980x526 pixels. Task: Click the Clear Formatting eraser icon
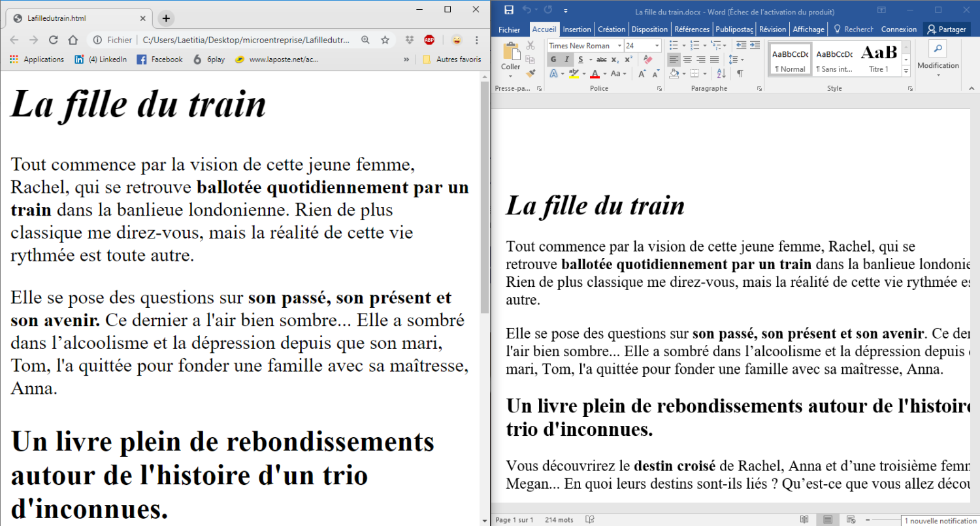tap(647, 59)
